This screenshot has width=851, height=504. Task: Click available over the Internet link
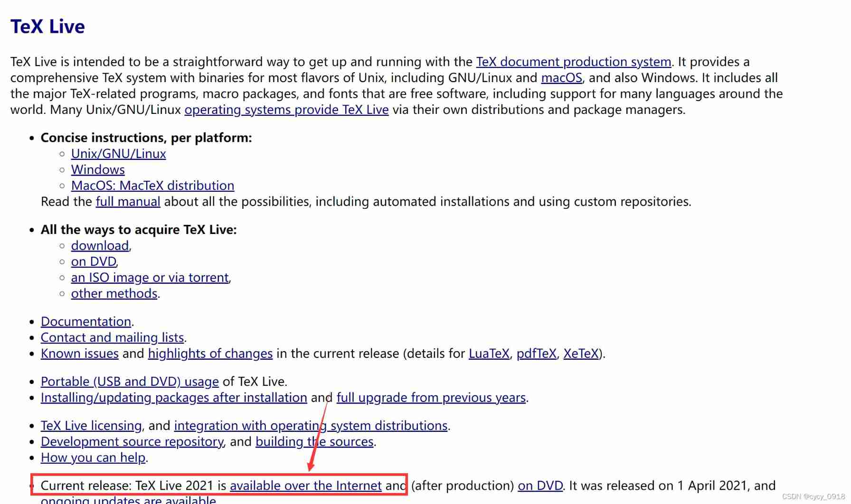point(306,486)
